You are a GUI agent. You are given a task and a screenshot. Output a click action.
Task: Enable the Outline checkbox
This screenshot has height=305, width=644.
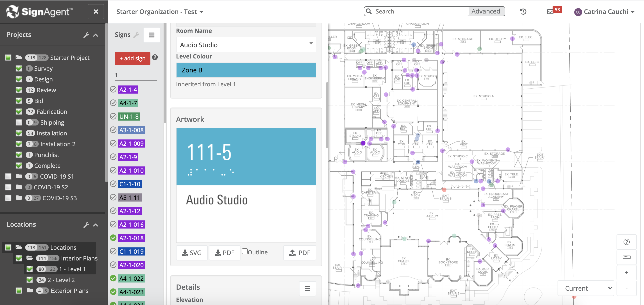[245, 251]
